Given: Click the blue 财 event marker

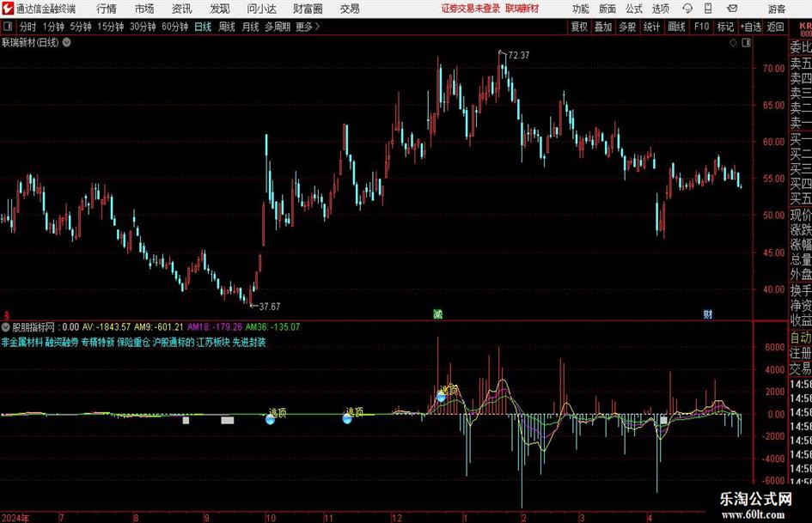Looking at the screenshot, I should pos(708,313).
